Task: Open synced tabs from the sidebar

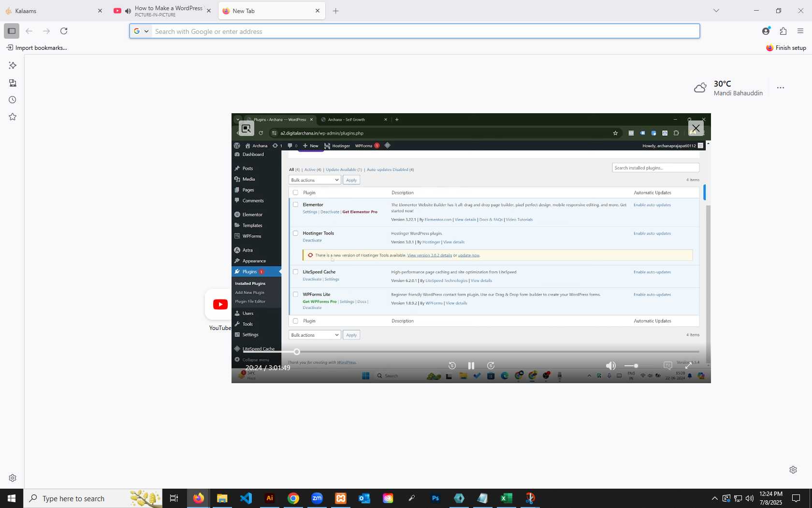Action: [13, 83]
